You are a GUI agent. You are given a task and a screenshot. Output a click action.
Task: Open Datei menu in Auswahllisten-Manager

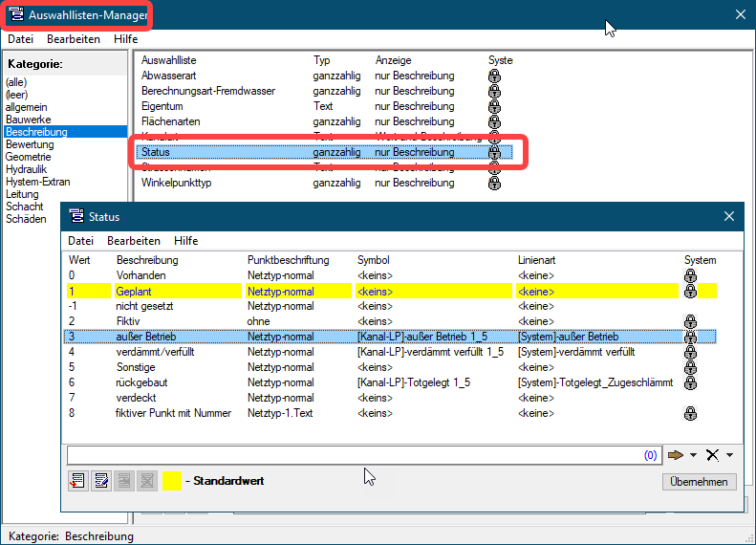(x=20, y=39)
